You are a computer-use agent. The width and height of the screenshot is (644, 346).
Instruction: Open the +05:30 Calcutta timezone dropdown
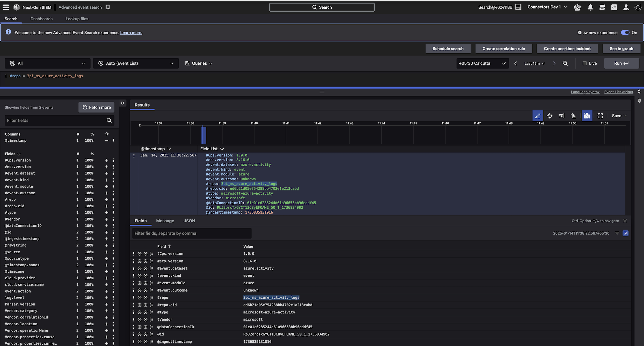pos(482,63)
